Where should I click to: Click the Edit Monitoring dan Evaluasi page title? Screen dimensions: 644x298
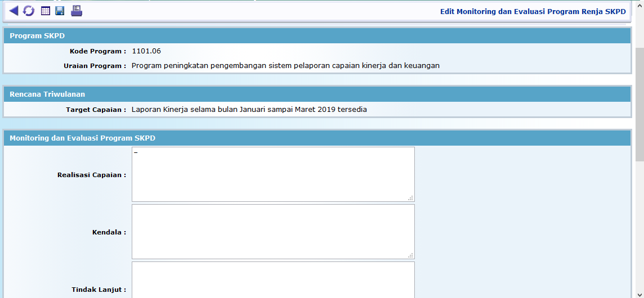coord(533,11)
